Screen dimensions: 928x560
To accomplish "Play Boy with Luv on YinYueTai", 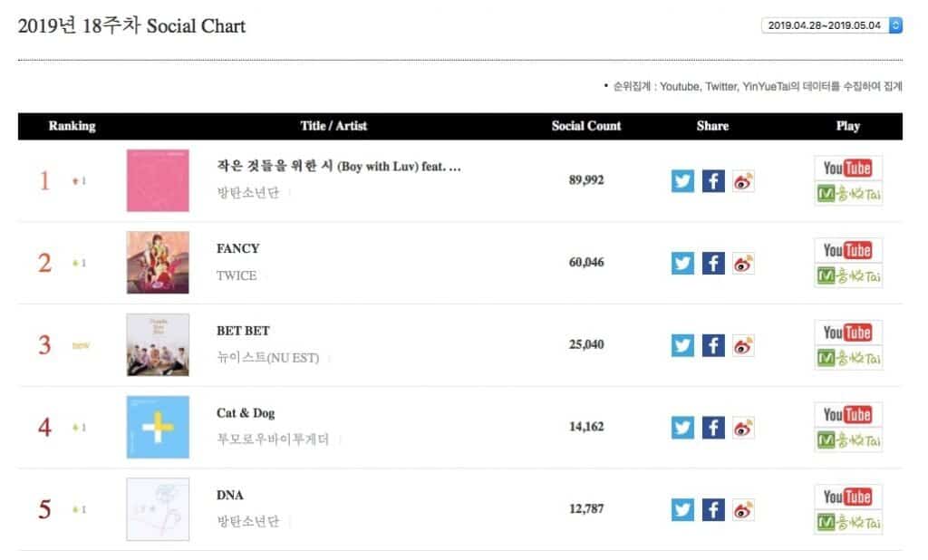I will (x=847, y=193).
